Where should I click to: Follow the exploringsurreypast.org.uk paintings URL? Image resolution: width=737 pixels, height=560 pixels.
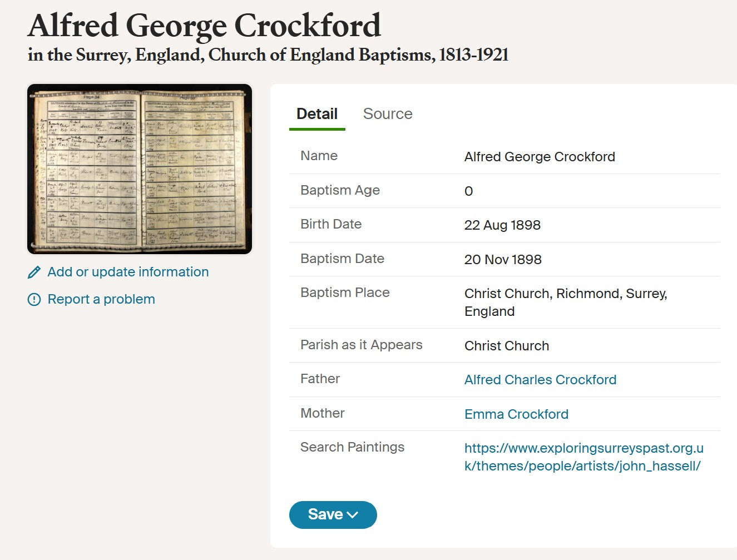point(583,457)
